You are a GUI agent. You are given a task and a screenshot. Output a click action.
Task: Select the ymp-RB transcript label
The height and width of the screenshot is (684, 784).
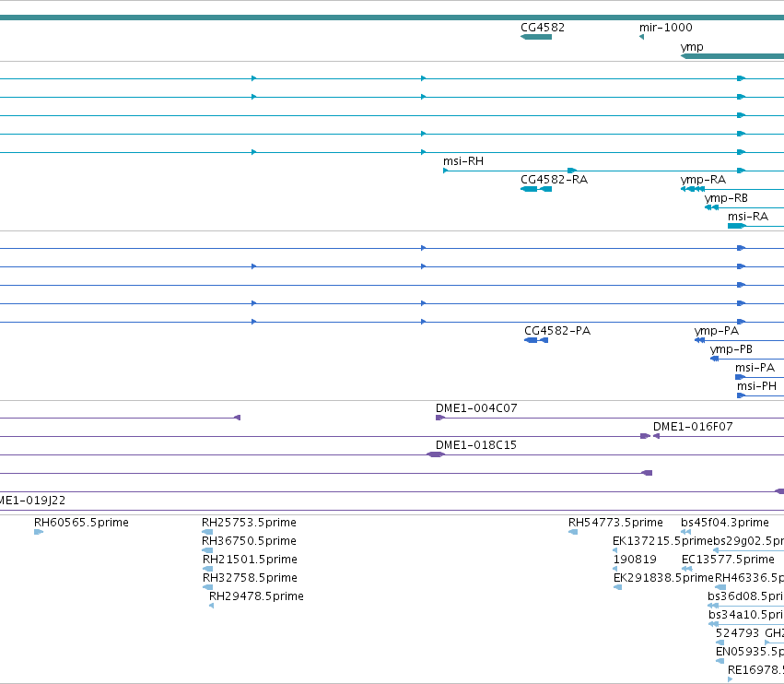726,198
